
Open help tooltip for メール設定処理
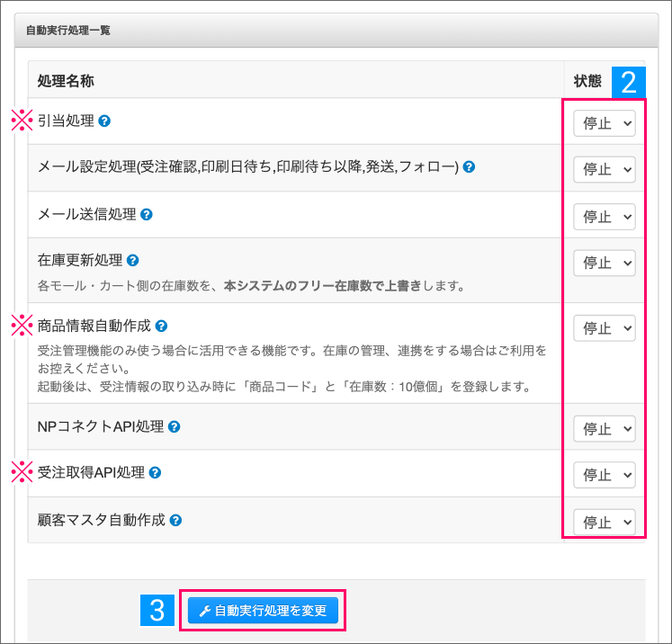[469, 167]
